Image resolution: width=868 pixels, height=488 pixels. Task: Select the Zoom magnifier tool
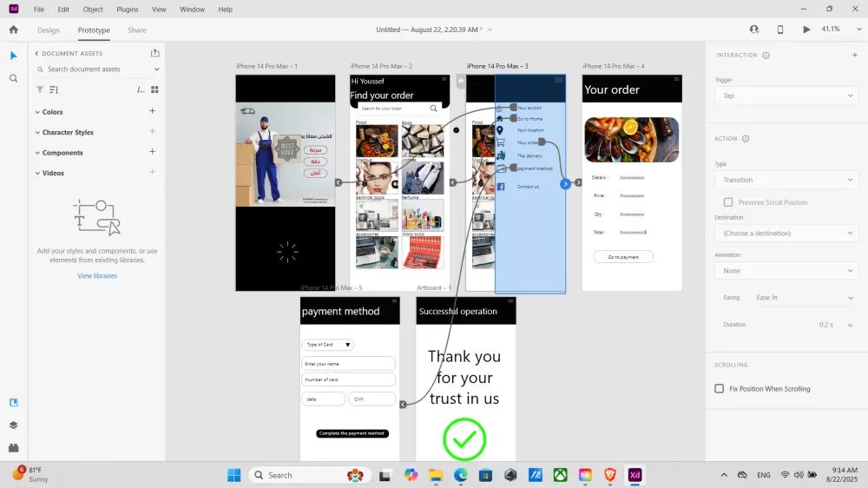point(13,79)
